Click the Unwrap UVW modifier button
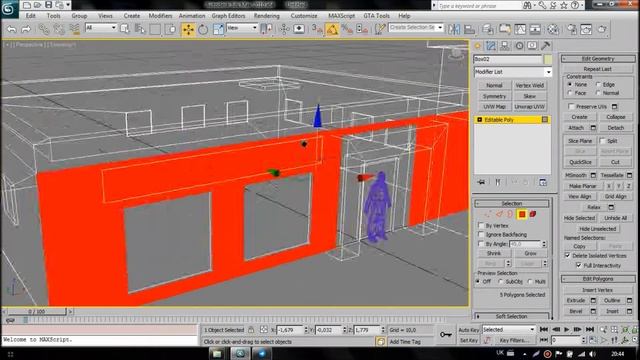The height and width of the screenshot is (360, 640). tap(529, 107)
